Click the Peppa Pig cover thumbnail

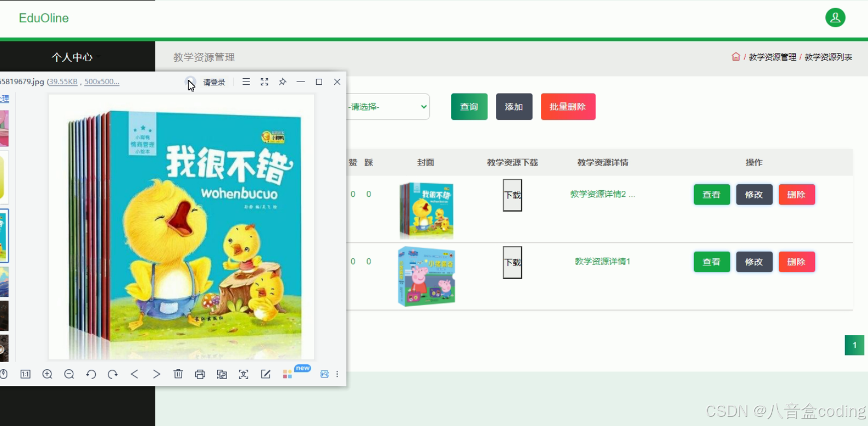427,277
